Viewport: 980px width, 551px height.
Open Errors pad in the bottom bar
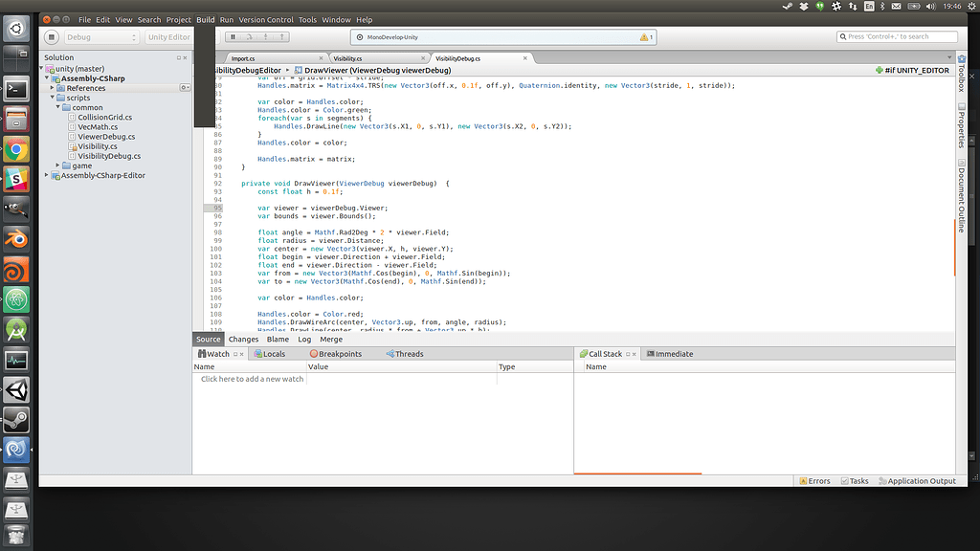813,481
